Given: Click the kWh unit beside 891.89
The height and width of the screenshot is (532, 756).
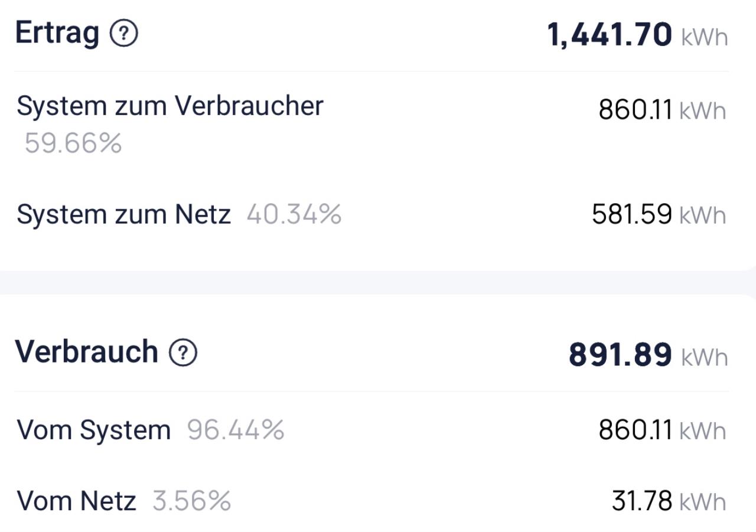Looking at the screenshot, I should (704, 358).
